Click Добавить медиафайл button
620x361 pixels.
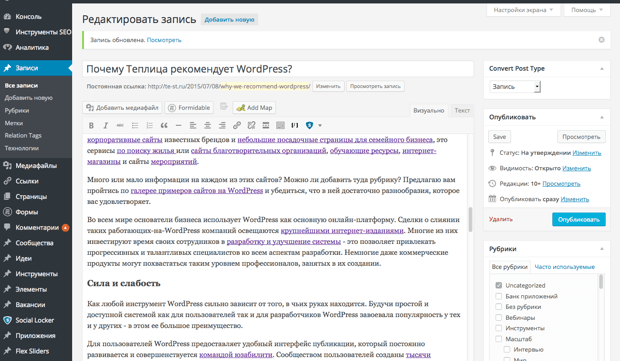(x=123, y=108)
